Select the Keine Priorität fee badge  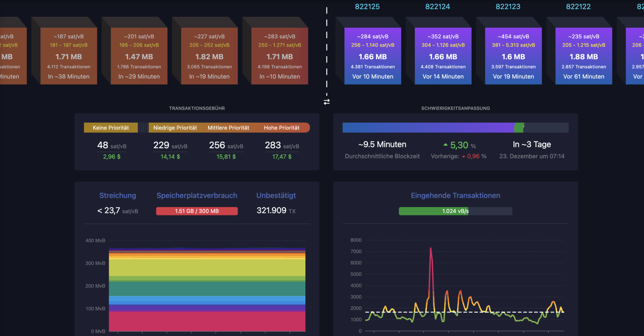tap(111, 127)
